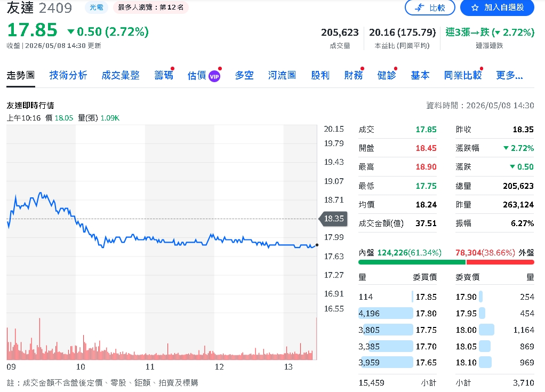Image resolution: width=545 pixels, height=392 pixels.
Task: Click the 友達即時行情 heading
Action: [x=30, y=105]
